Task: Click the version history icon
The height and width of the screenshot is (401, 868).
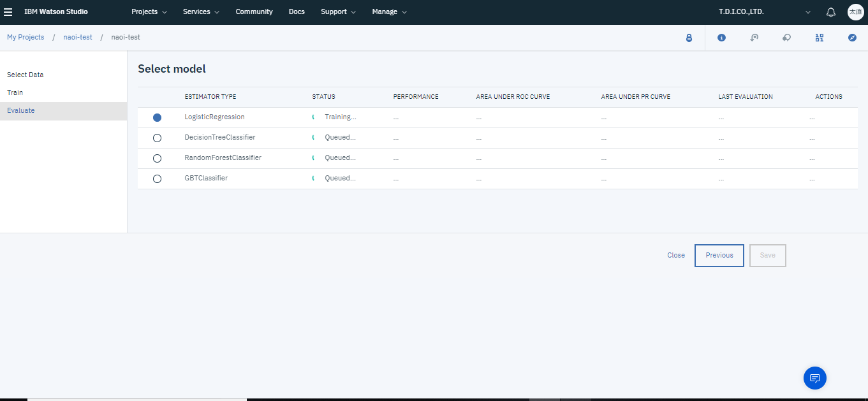Action: pos(754,38)
